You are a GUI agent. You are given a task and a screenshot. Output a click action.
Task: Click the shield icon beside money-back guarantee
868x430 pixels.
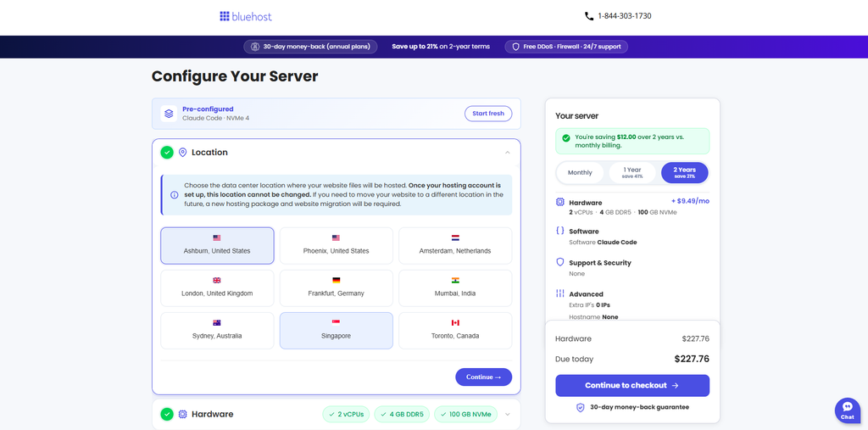tap(580, 407)
